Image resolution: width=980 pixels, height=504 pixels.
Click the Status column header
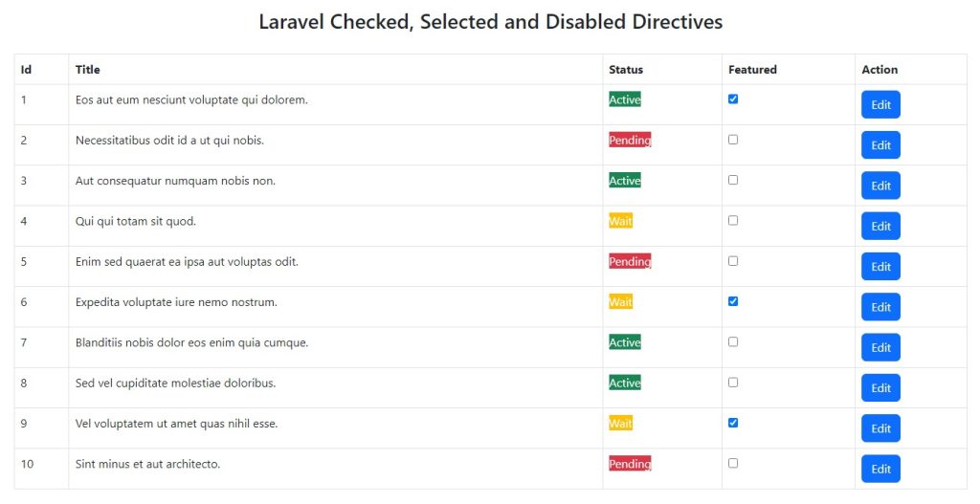[626, 70]
